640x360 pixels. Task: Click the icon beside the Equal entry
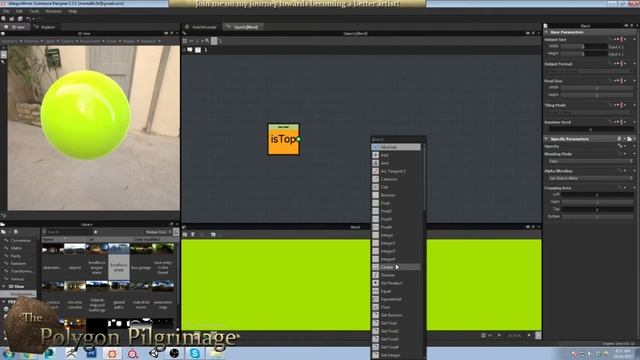(376, 291)
